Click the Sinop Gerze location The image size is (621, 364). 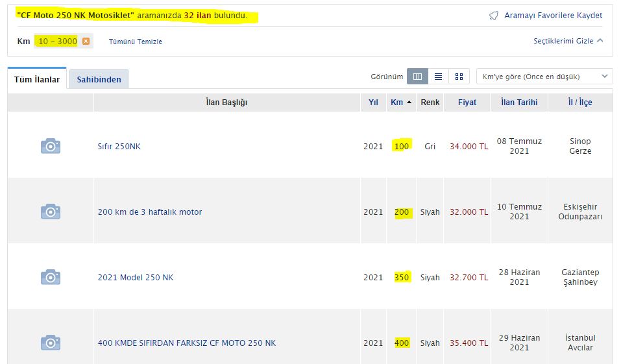pyautogui.click(x=580, y=146)
